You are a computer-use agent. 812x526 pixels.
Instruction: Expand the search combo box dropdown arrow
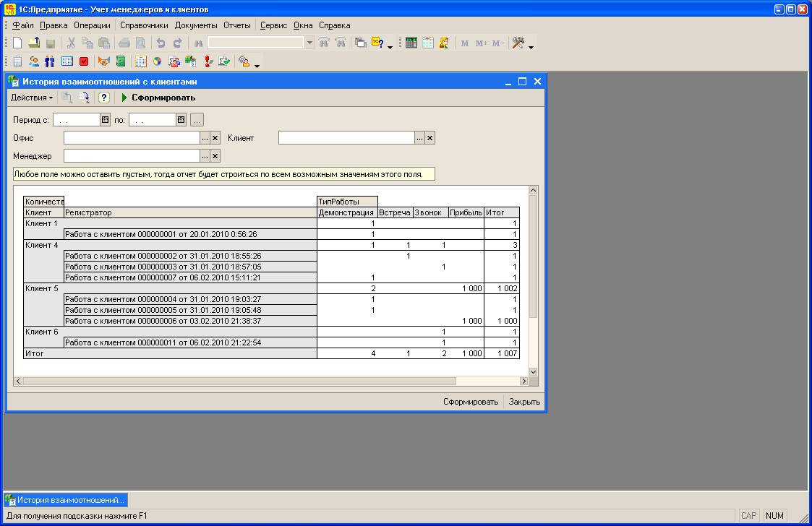[x=309, y=43]
